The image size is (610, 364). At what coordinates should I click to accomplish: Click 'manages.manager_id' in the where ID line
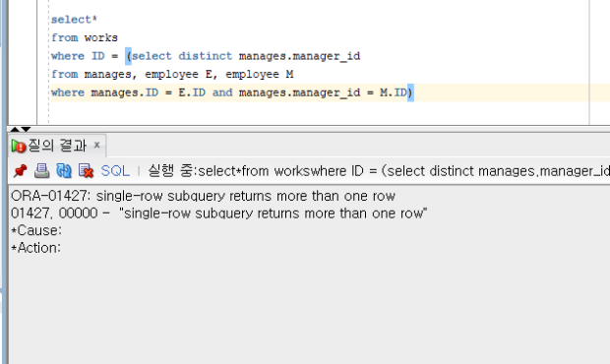(299, 56)
